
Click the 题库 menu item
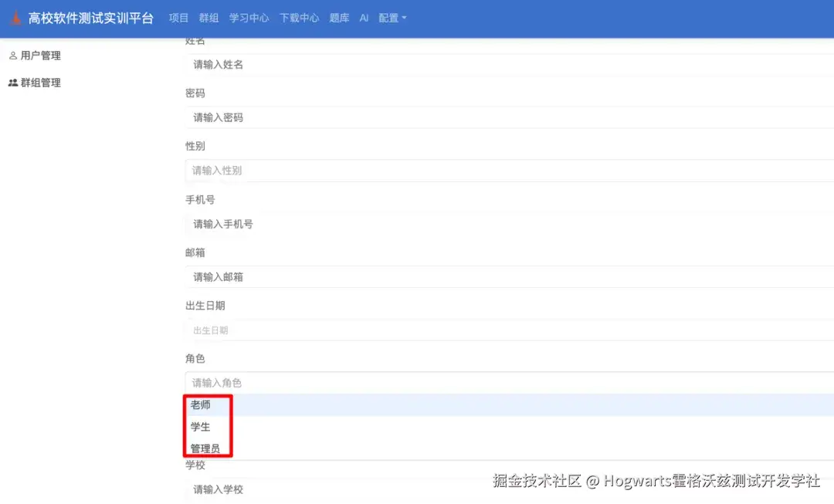339,17
